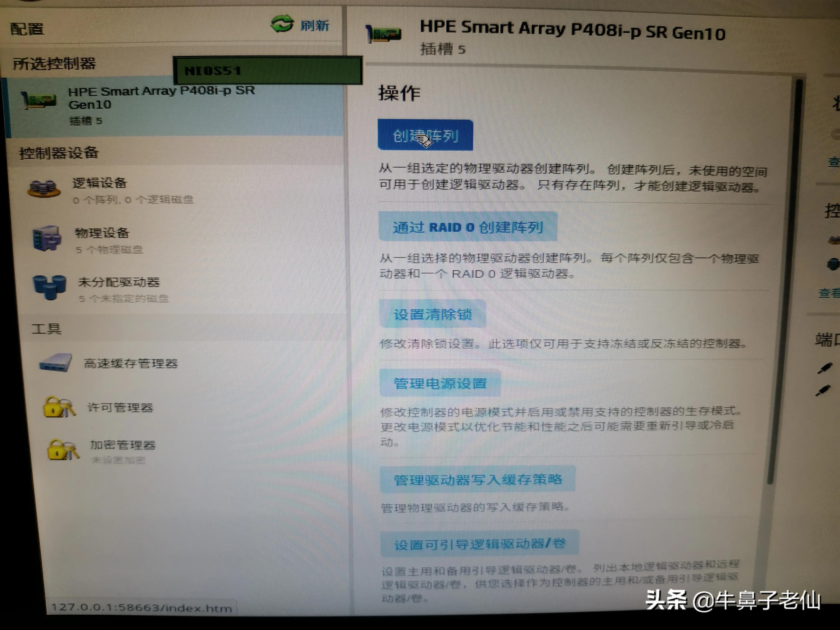
Task: Click the header controller card icon
Action: pos(383,34)
